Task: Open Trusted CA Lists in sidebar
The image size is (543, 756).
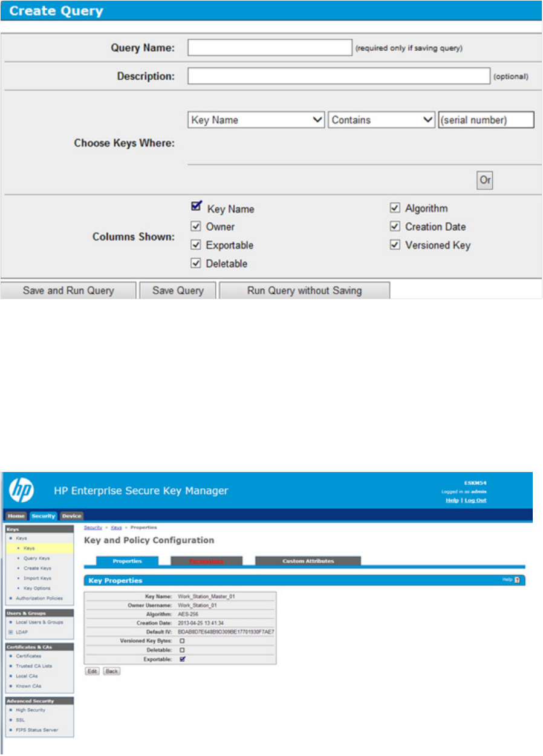Action: pyautogui.click(x=33, y=665)
